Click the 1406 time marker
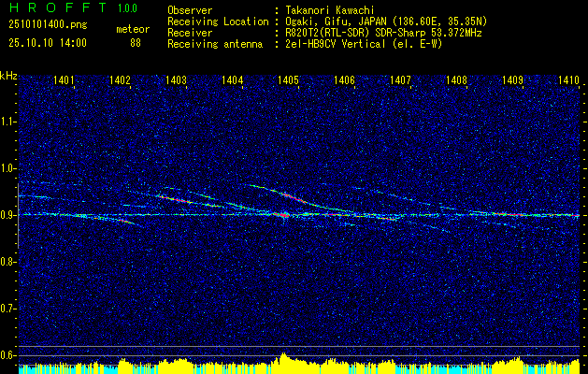 [x=345, y=79]
